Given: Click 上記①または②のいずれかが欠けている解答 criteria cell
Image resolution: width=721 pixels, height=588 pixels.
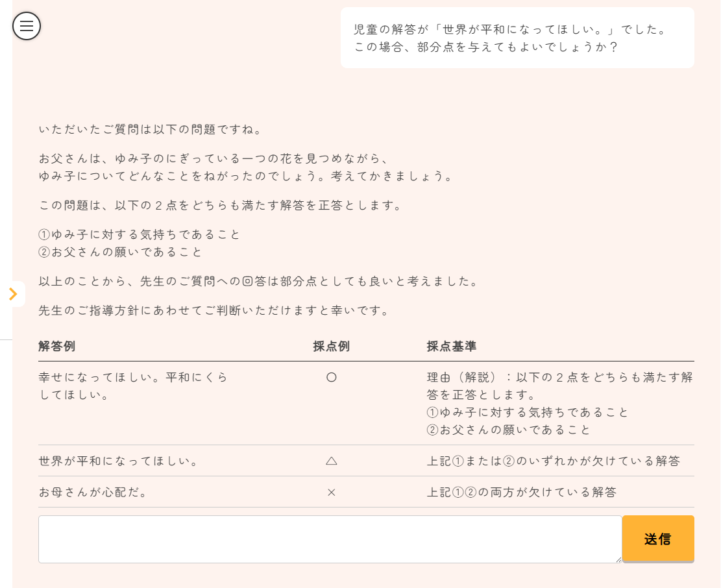Looking at the screenshot, I should (x=554, y=461).
